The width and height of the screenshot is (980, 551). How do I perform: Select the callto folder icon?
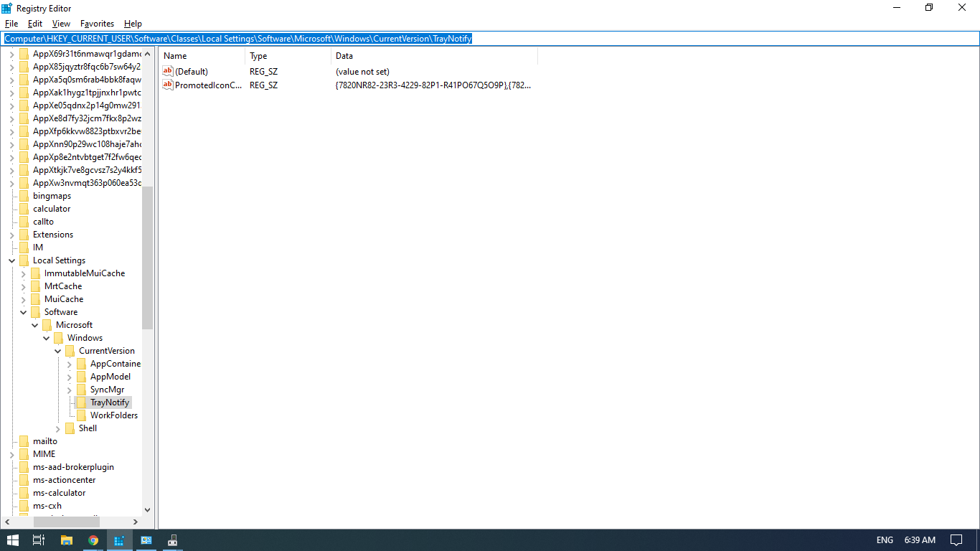pyautogui.click(x=24, y=222)
